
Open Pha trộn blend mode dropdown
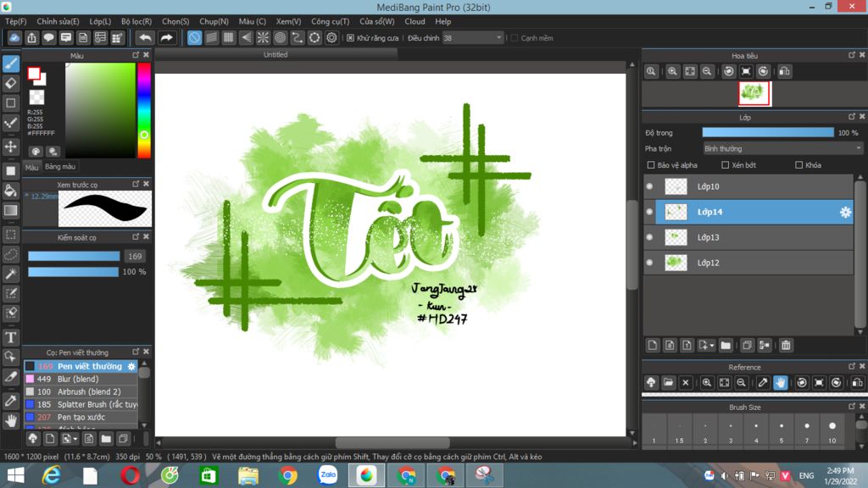(x=782, y=149)
